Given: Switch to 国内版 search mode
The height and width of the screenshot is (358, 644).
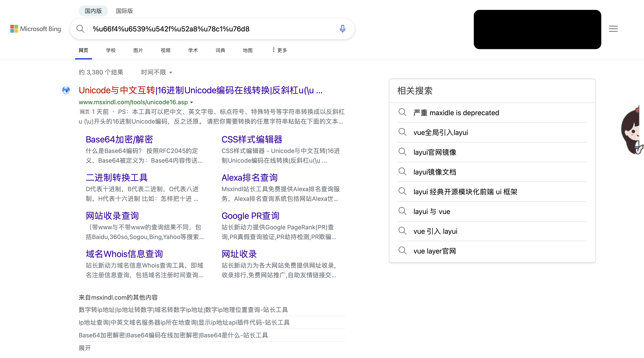Looking at the screenshot, I should tap(93, 11).
